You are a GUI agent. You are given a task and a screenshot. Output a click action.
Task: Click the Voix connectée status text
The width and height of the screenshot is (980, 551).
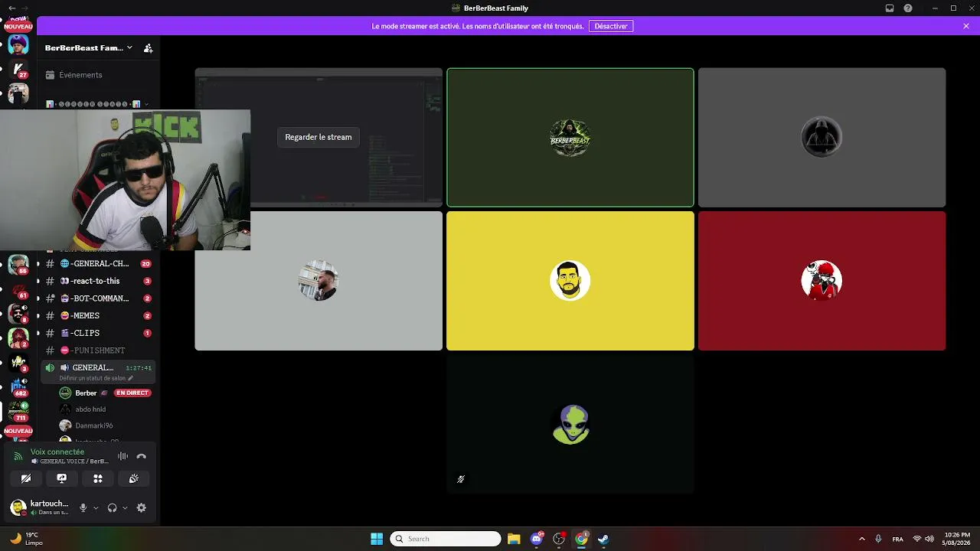pyautogui.click(x=57, y=452)
